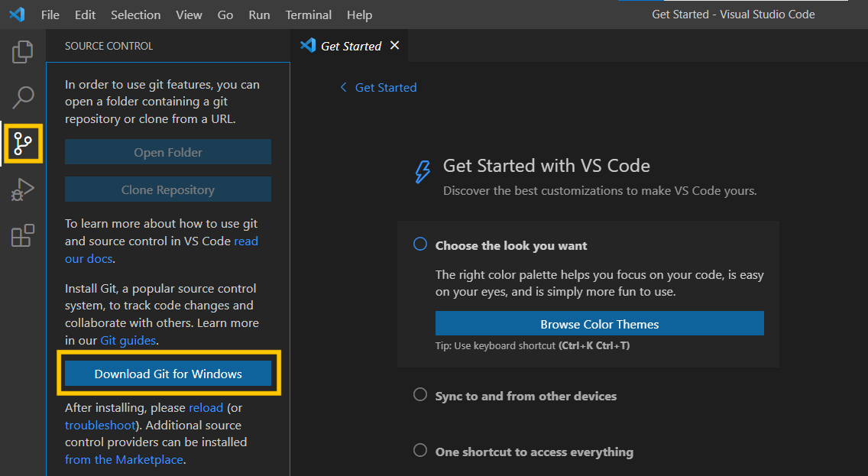Click 'Sync to and from other devices' heading

[526, 397]
